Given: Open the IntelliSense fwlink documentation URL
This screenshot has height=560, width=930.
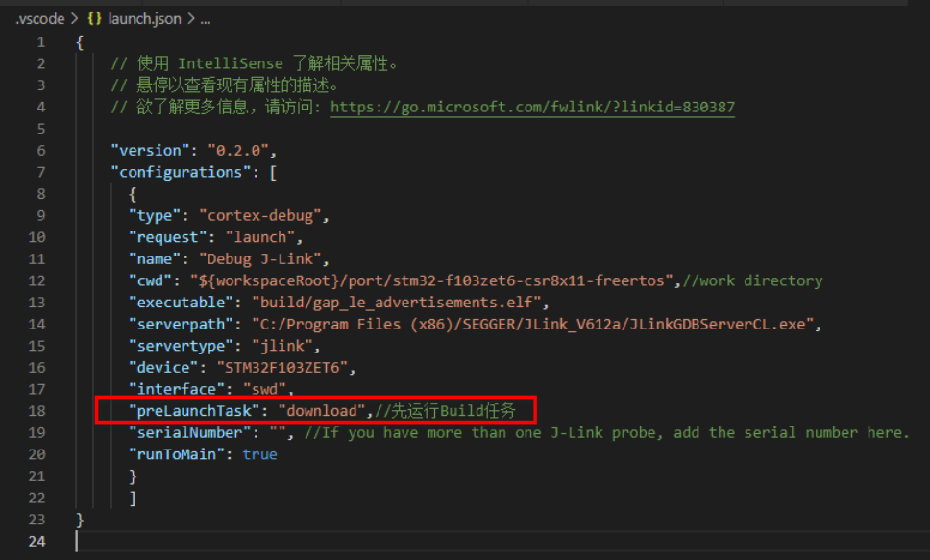Looking at the screenshot, I should [x=533, y=106].
